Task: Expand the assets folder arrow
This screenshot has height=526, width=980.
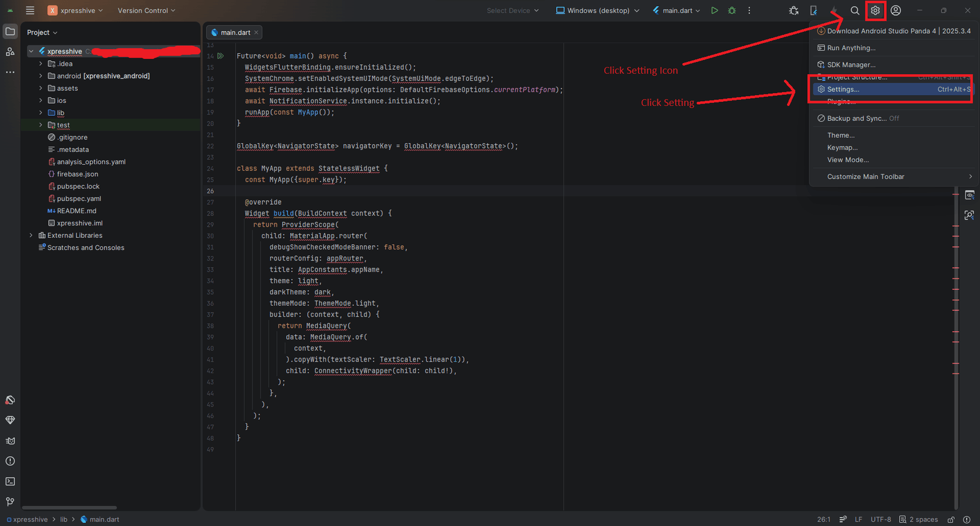Action: tap(41, 88)
